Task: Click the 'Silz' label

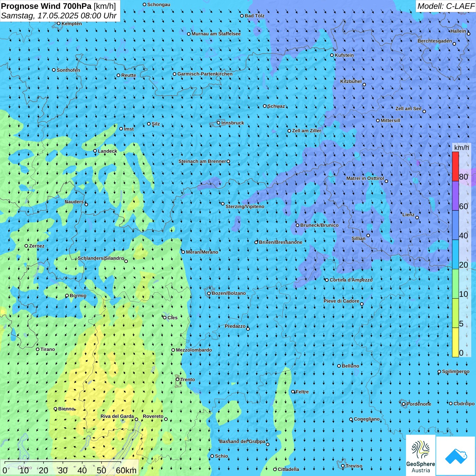Action: 156,124
